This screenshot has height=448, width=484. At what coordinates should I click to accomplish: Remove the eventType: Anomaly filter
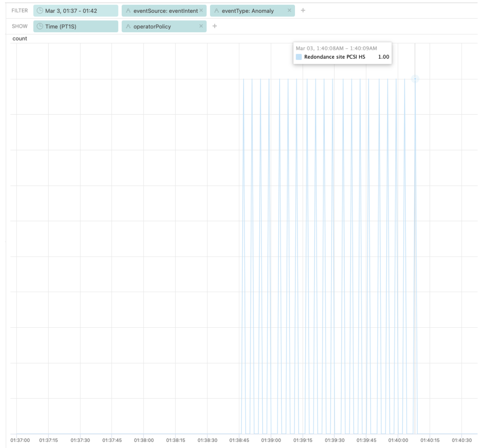pyautogui.click(x=289, y=11)
